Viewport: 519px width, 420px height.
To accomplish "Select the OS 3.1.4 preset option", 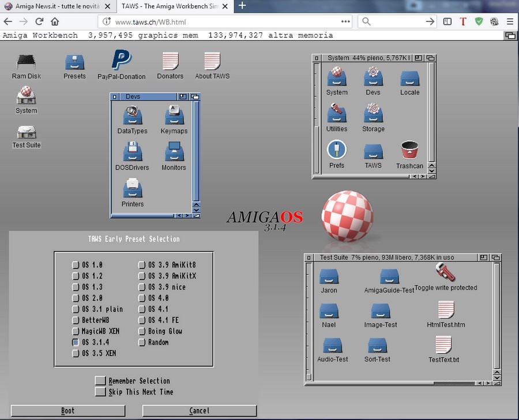I will click(76, 342).
